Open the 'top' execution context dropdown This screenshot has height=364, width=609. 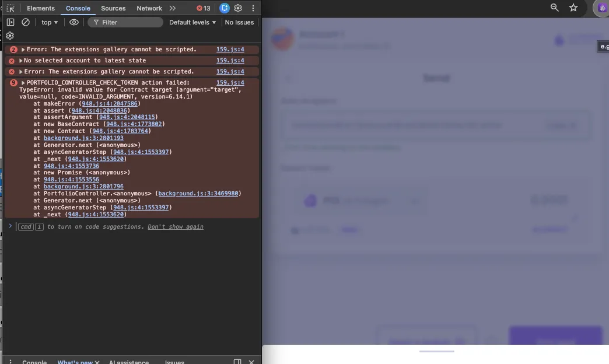[x=49, y=22]
